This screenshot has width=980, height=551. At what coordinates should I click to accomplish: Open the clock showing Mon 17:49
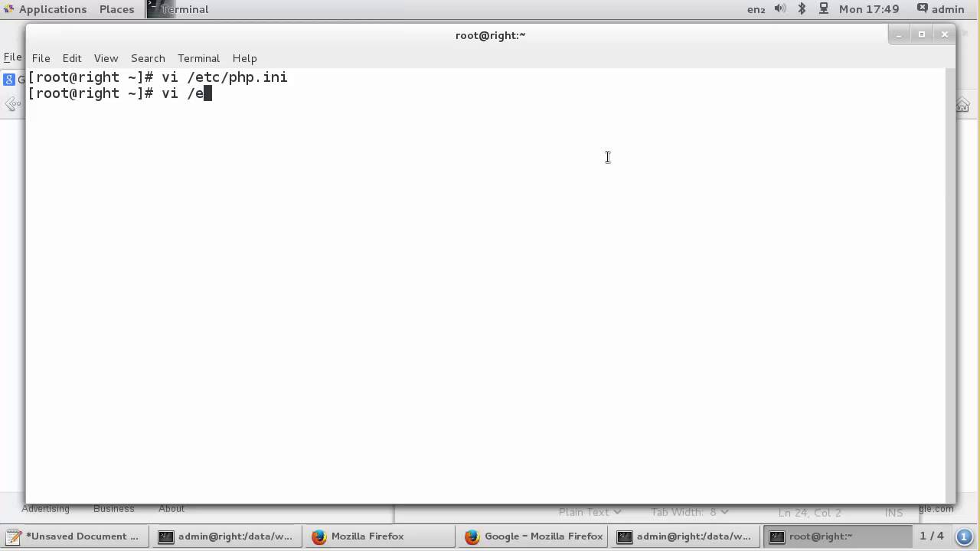tap(869, 9)
